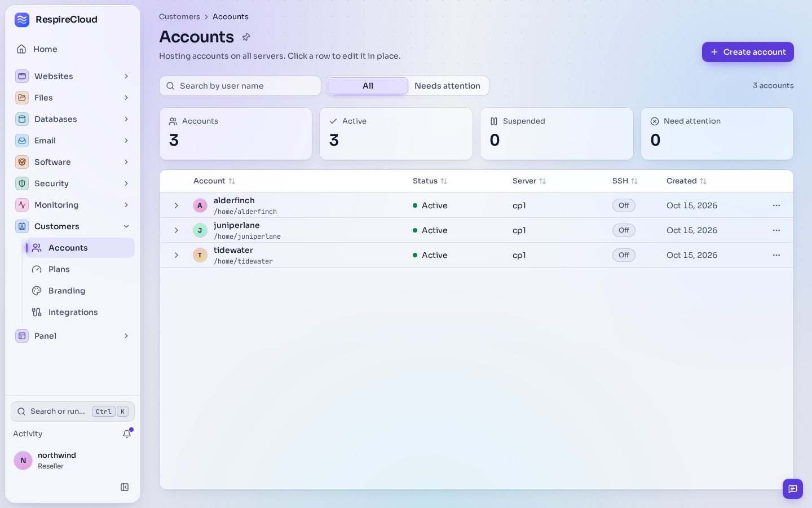Click the Activity label
Image resolution: width=812 pixels, height=508 pixels.
click(x=28, y=434)
